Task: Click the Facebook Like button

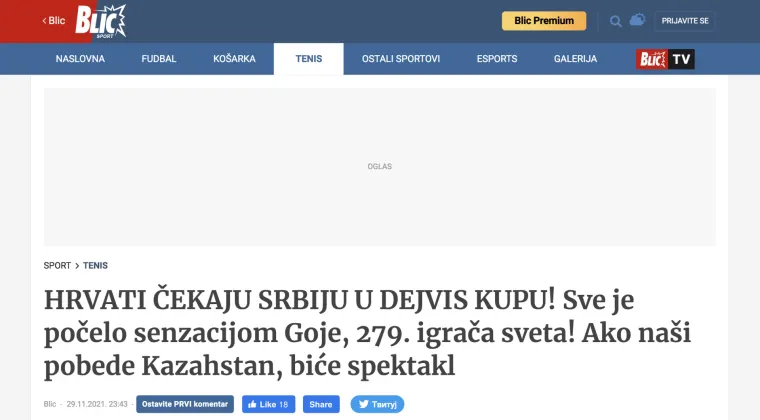Action: (269, 404)
